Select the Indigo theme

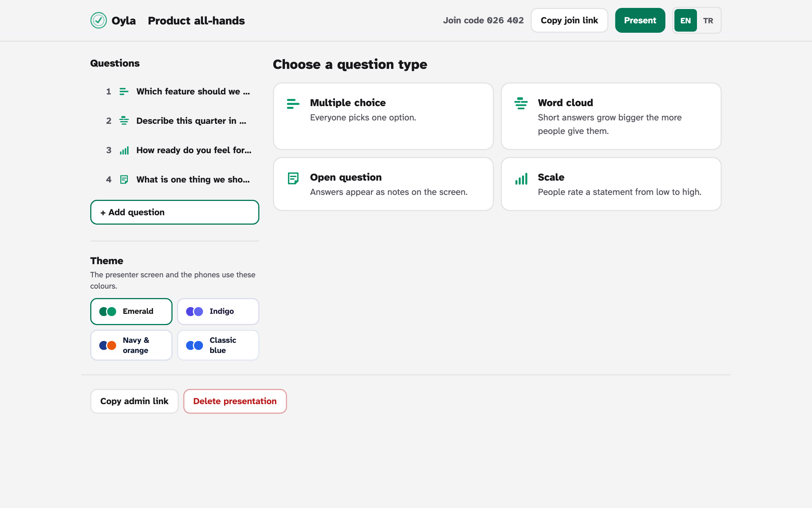point(218,311)
